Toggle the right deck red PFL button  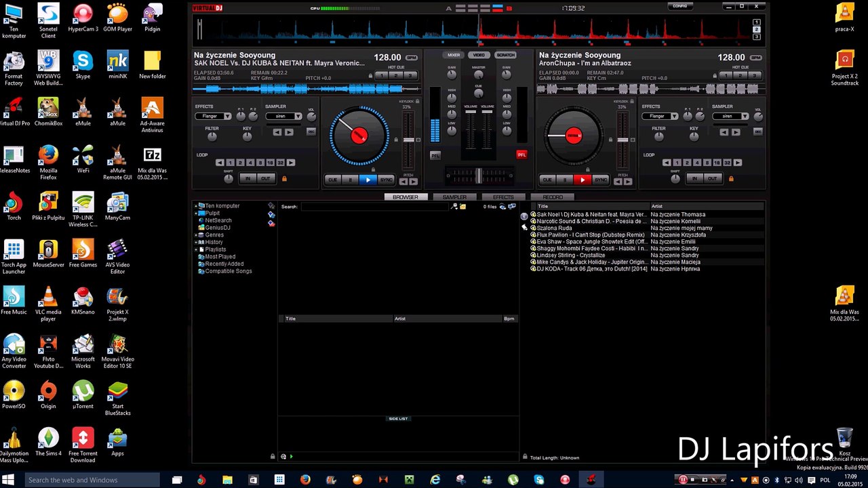click(521, 155)
